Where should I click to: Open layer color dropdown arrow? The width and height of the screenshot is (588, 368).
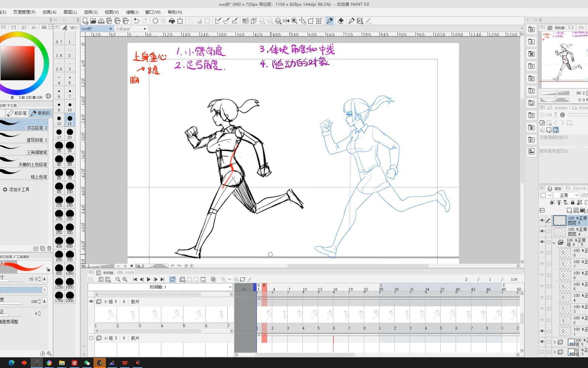550,195
